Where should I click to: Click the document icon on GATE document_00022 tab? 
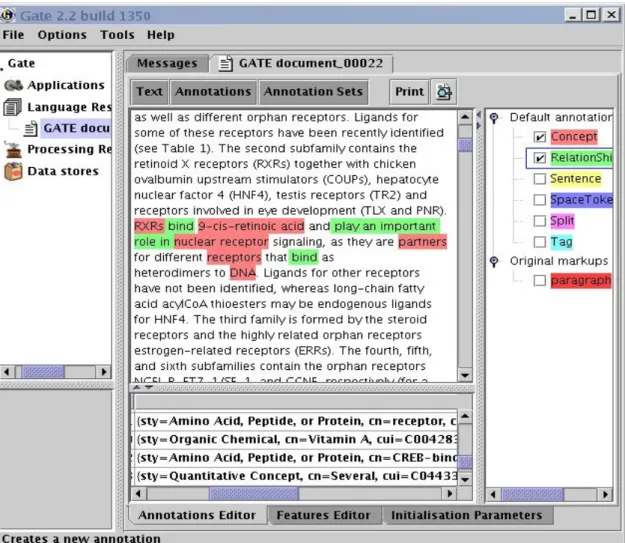click(226, 64)
